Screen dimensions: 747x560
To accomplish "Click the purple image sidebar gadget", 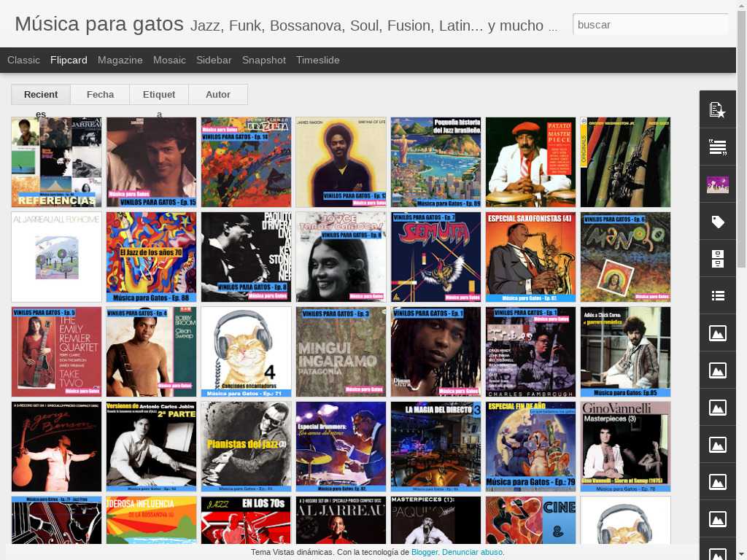I will point(718,184).
